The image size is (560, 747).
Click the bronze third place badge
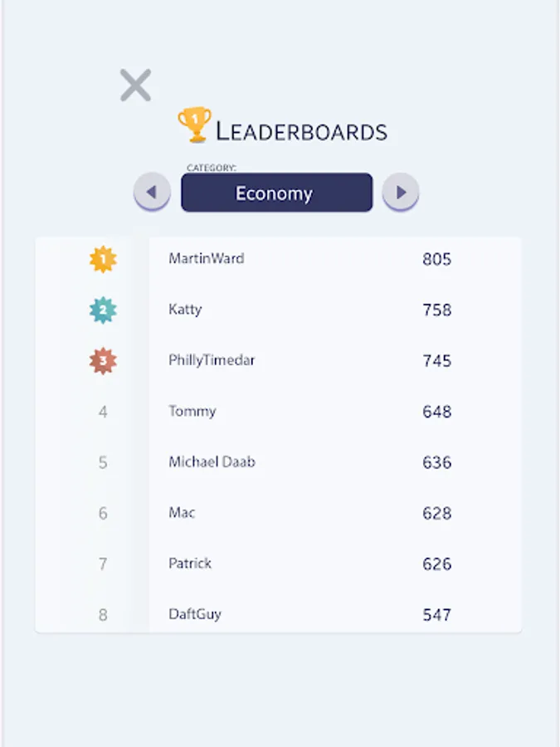(x=103, y=361)
